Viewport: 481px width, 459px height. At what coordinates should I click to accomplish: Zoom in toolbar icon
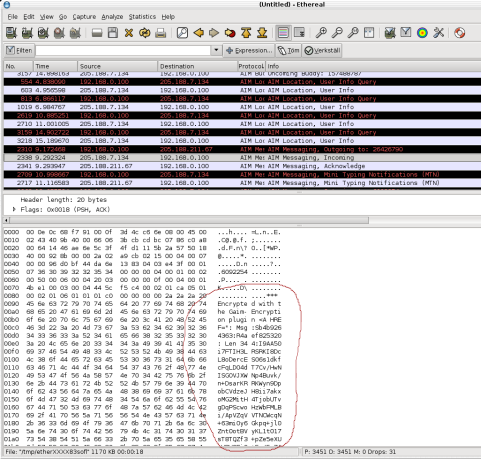(321, 33)
